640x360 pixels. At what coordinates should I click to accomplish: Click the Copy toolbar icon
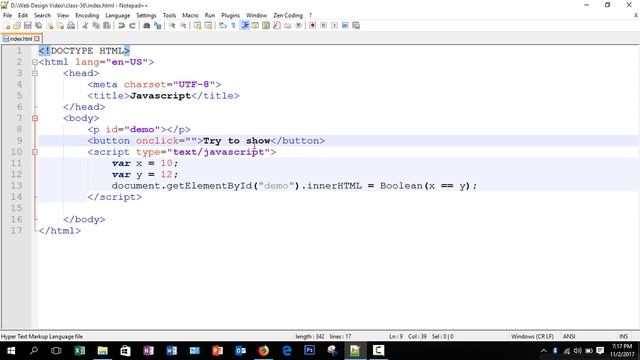coord(96,26)
